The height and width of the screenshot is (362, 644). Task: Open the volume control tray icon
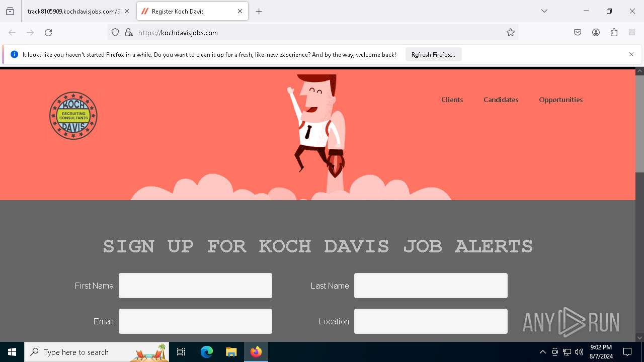coord(579,352)
